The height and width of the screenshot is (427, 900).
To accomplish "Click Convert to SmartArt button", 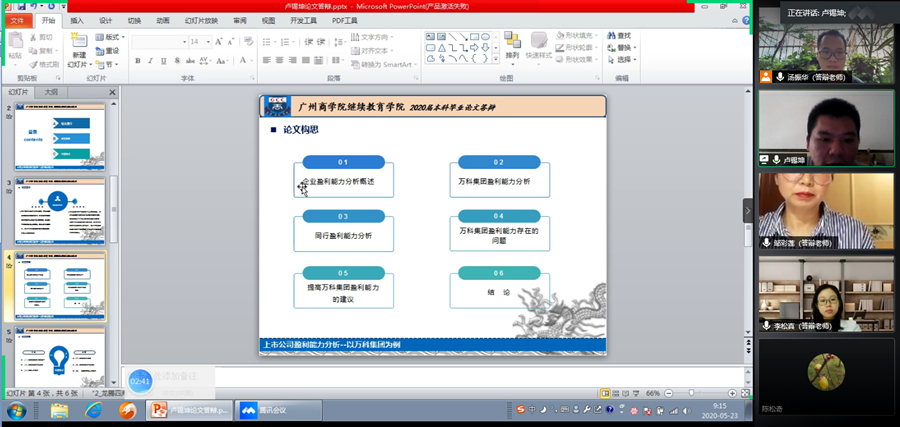I will (x=385, y=64).
